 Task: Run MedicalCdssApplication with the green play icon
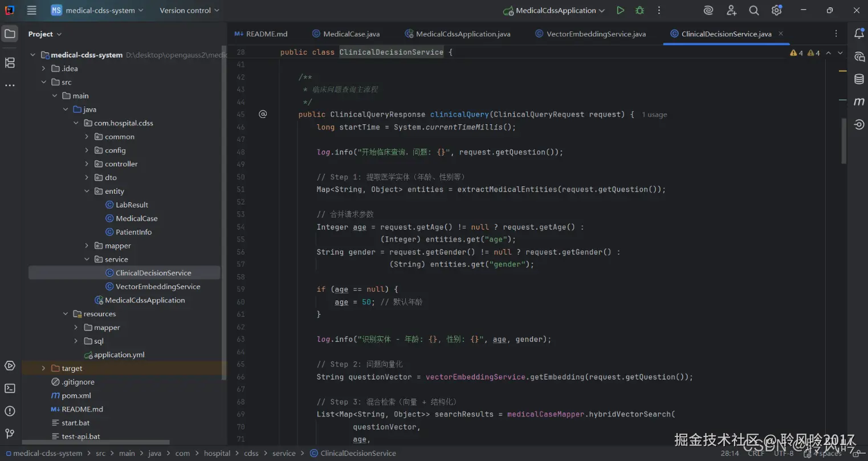coord(620,10)
